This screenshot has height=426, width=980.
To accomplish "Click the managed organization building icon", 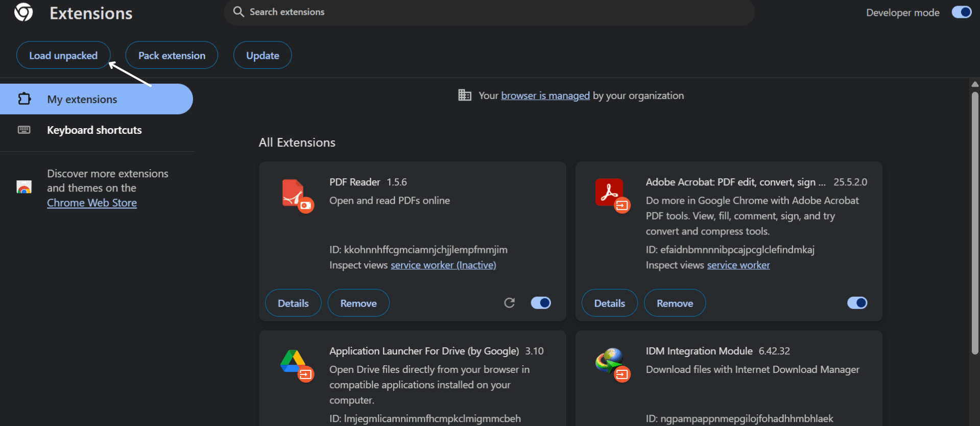I will click(x=465, y=95).
